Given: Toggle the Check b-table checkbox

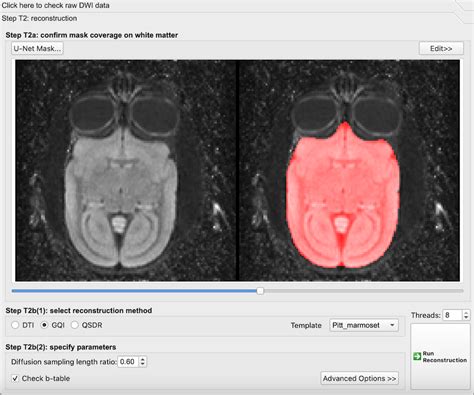Looking at the screenshot, I should click(15, 379).
